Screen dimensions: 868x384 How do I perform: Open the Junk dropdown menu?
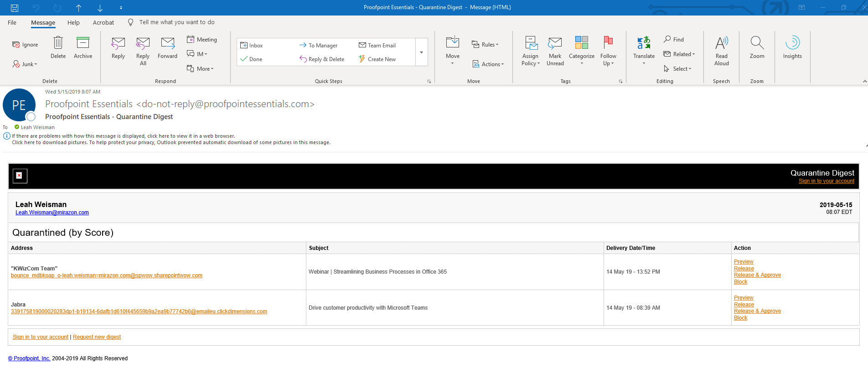pyautogui.click(x=26, y=64)
